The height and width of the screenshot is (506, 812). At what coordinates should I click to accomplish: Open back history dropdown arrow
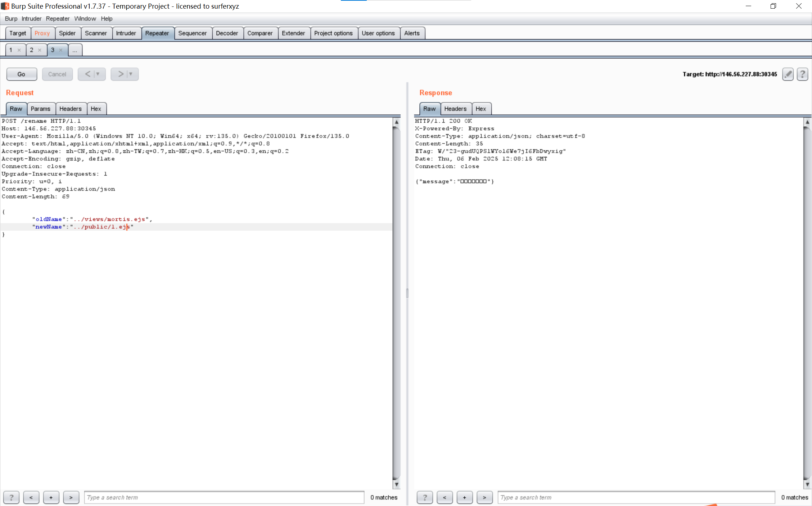pyautogui.click(x=98, y=74)
